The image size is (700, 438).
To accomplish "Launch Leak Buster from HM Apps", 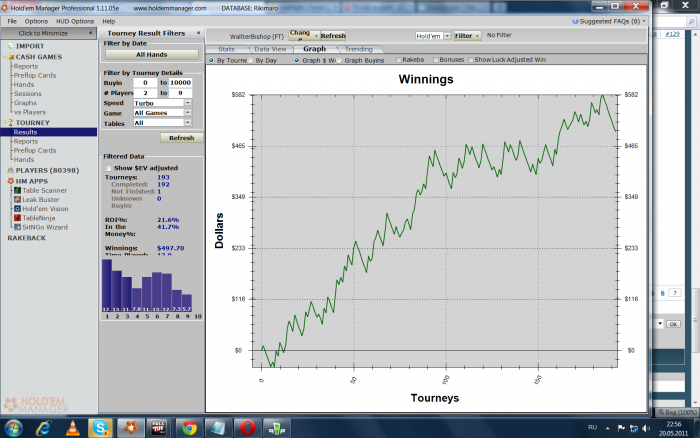I will click(40, 200).
